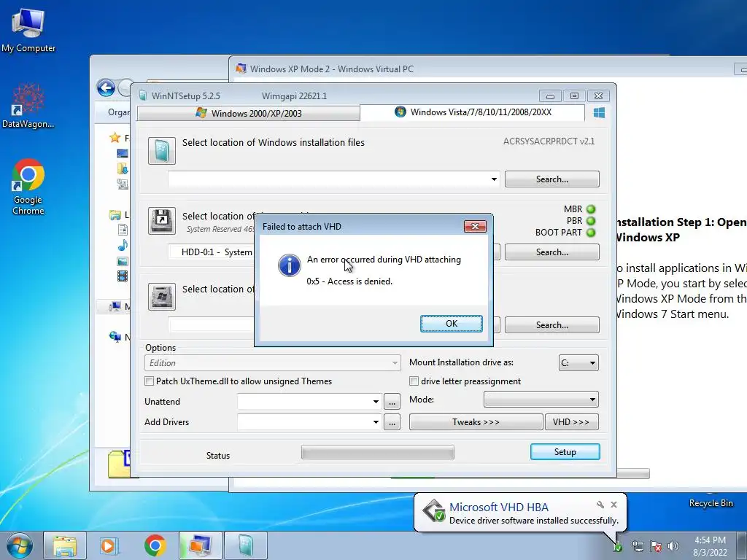Screen dimensions: 747x560
Task: Click the WinNTSetup title bar icon
Action: (142, 96)
